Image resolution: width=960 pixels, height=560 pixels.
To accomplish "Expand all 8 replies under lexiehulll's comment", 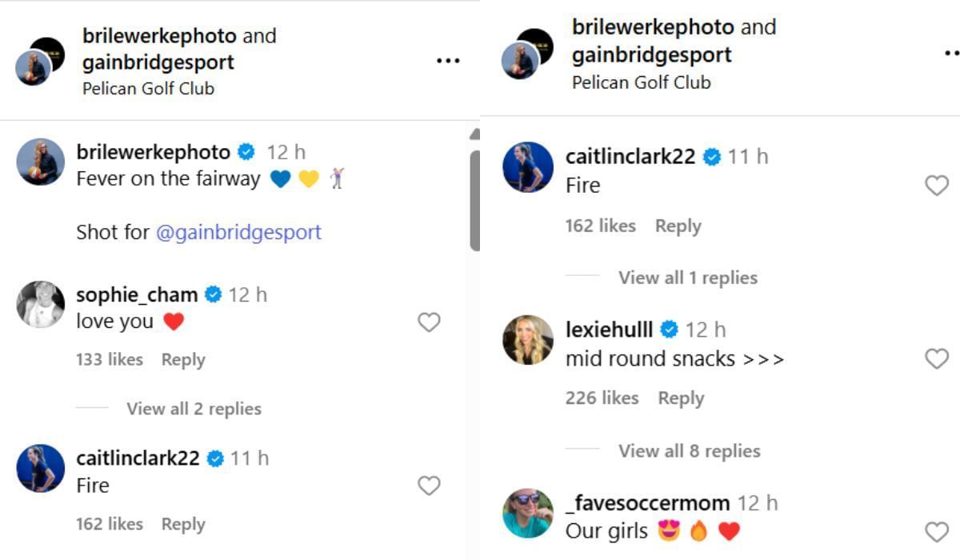I will click(x=688, y=451).
